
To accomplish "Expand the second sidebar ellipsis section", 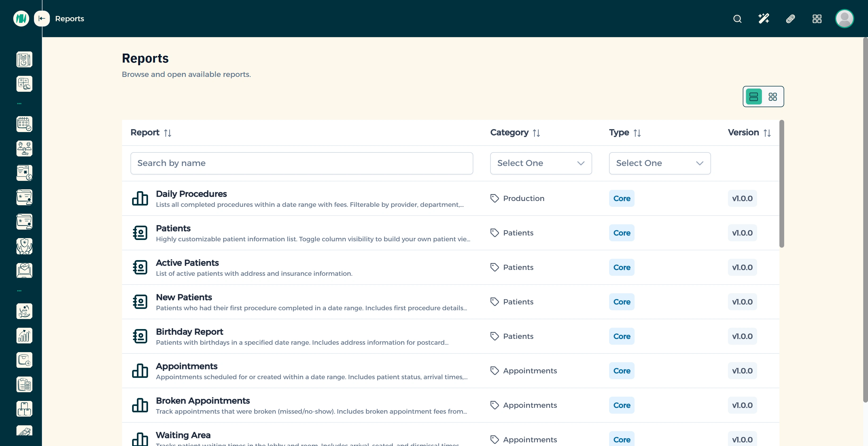I will click(x=19, y=291).
